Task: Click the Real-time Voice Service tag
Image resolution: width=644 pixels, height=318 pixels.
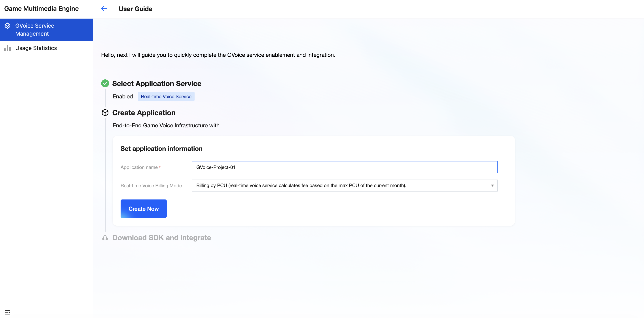Action: pos(166,97)
